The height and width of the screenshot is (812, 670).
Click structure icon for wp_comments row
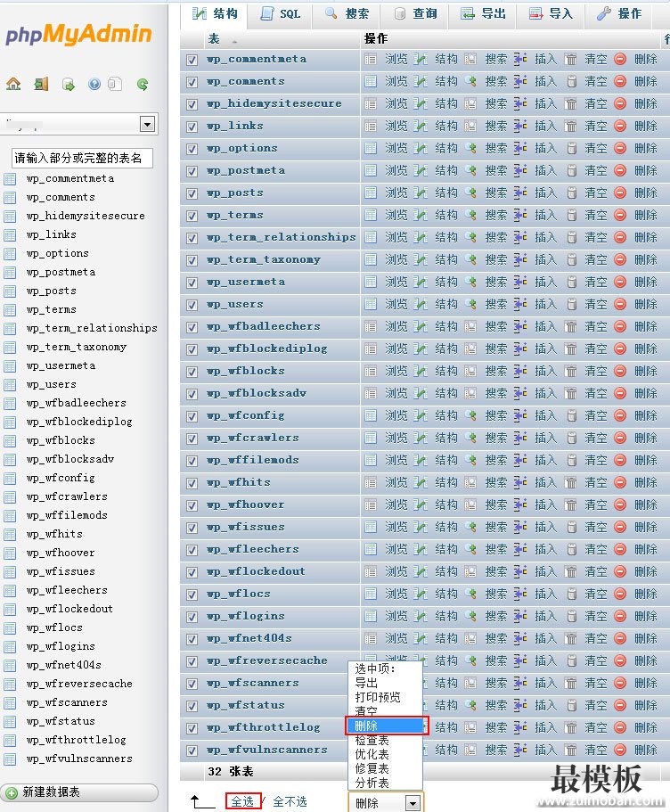[x=420, y=81]
